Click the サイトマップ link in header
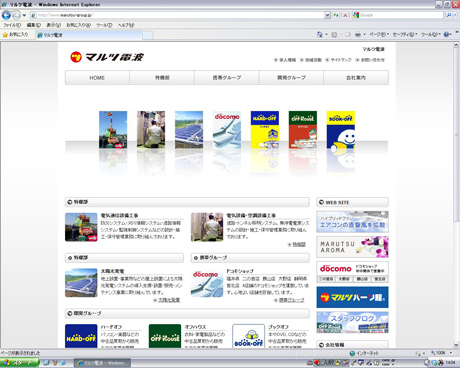 (338, 60)
